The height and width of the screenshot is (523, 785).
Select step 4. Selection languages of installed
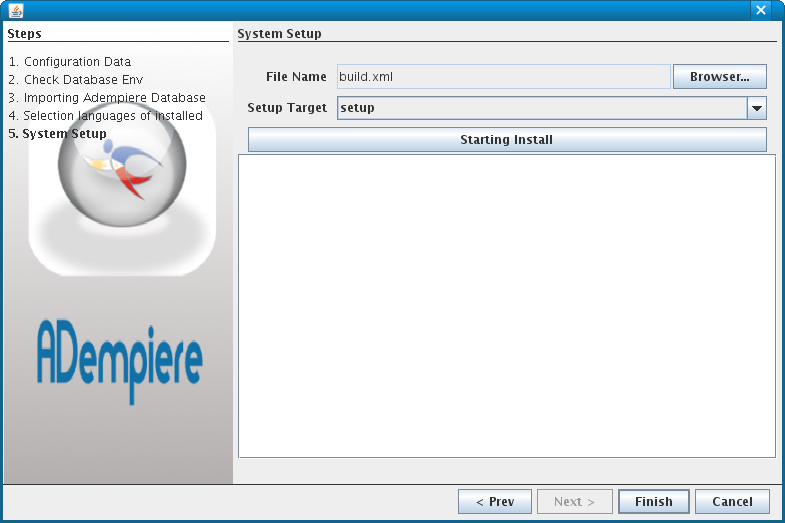(x=106, y=116)
